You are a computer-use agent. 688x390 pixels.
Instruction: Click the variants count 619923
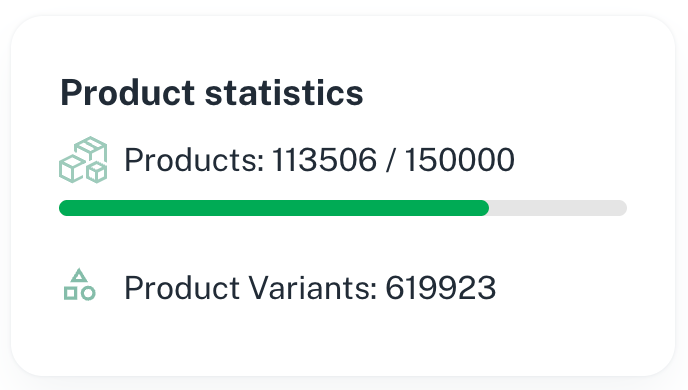coord(441,288)
